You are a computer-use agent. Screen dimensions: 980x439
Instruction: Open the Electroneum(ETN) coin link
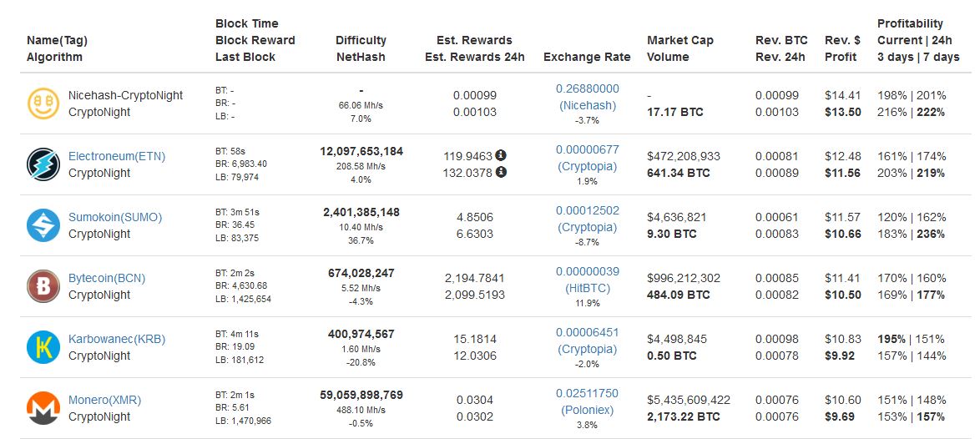[117, 156]
